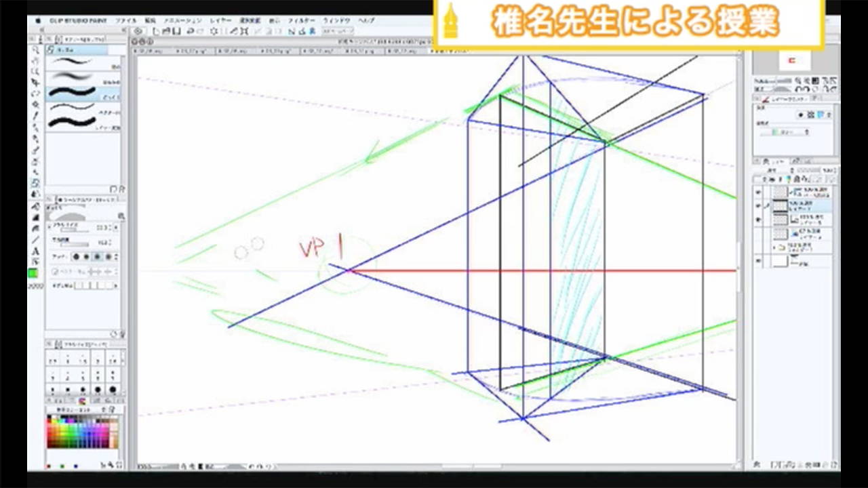Click the Redo arrow in command bar
This screenshot has height=488, width=868.
(201, 31)
